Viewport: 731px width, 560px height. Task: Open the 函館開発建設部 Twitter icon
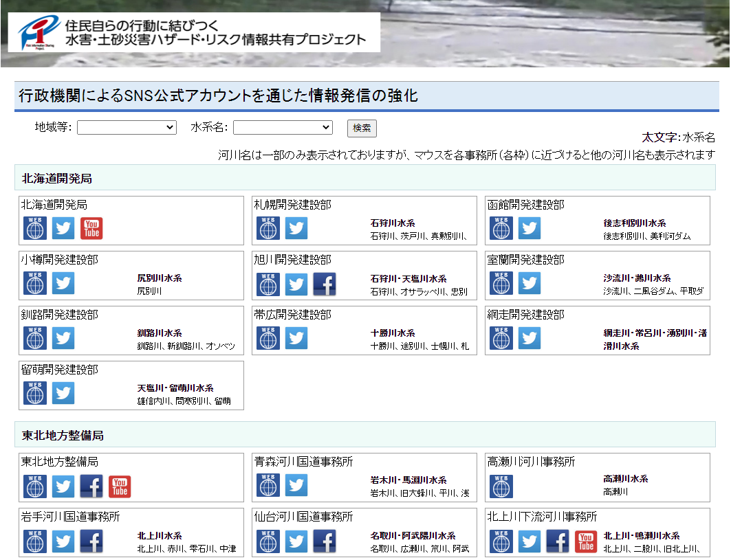529,228
